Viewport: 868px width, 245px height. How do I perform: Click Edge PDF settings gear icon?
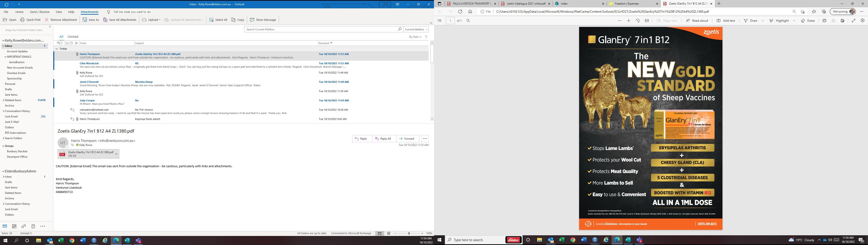pyautogui.click(x=863, y=21)
